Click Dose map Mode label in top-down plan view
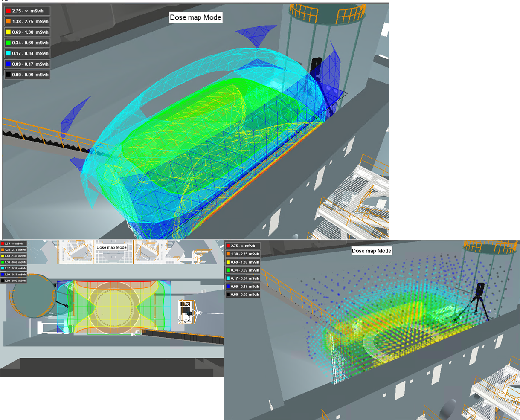Viewport: 520px width, 420px height. coord(111,247)
